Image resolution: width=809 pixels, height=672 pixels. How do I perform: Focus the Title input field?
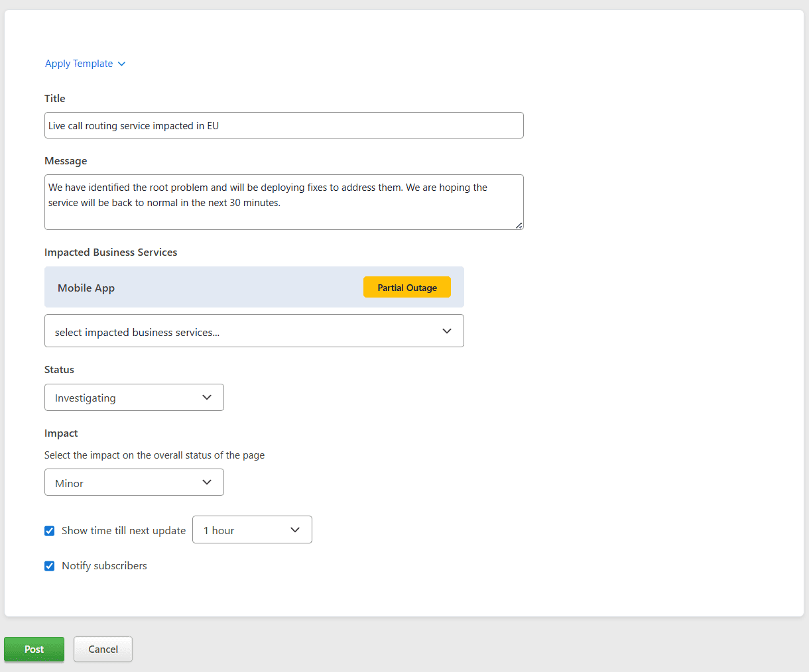(x=284, y=126)
